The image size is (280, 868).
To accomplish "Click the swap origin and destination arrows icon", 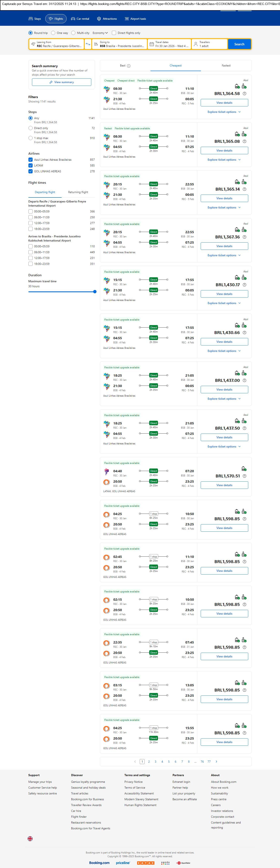I will (x=88, y=44).
